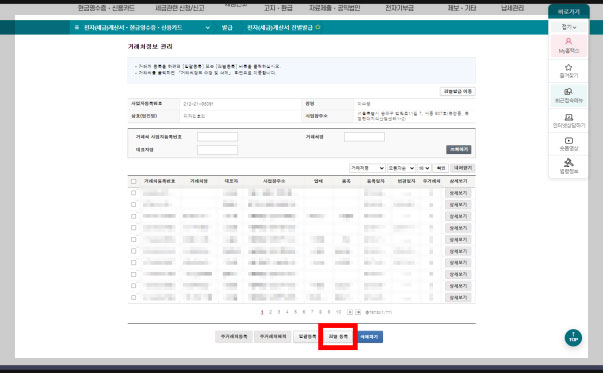
Task: Open the 세금관련 신청/신고 top menu
Action: pyautogui.click(x=180, y=8)
